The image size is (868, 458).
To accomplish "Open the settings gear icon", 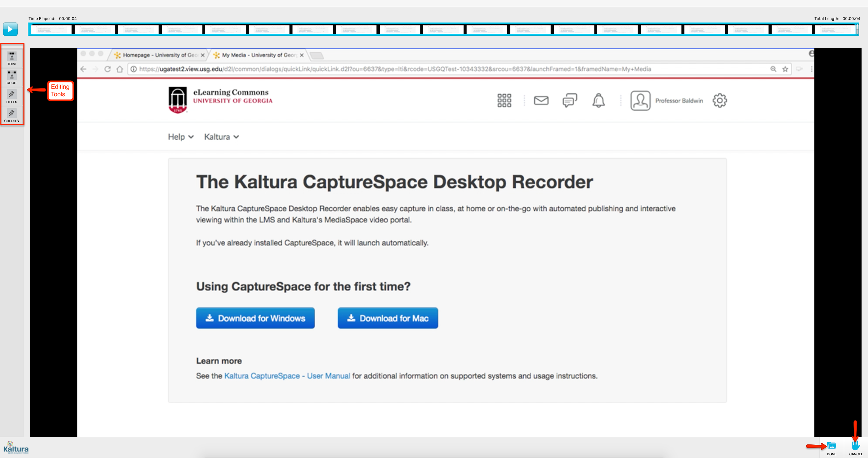I will pyautogui.click(x=720, y=101).
